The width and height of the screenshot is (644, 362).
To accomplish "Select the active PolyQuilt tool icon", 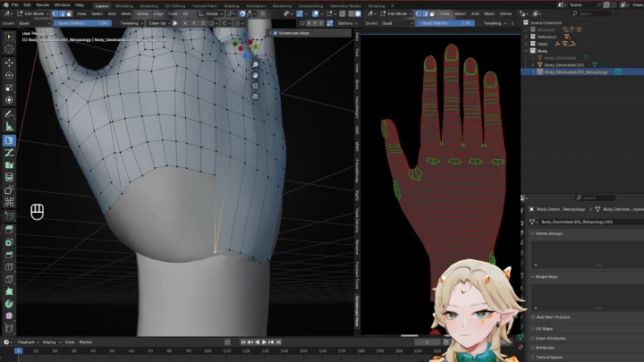I will click(x=9, y=140).
